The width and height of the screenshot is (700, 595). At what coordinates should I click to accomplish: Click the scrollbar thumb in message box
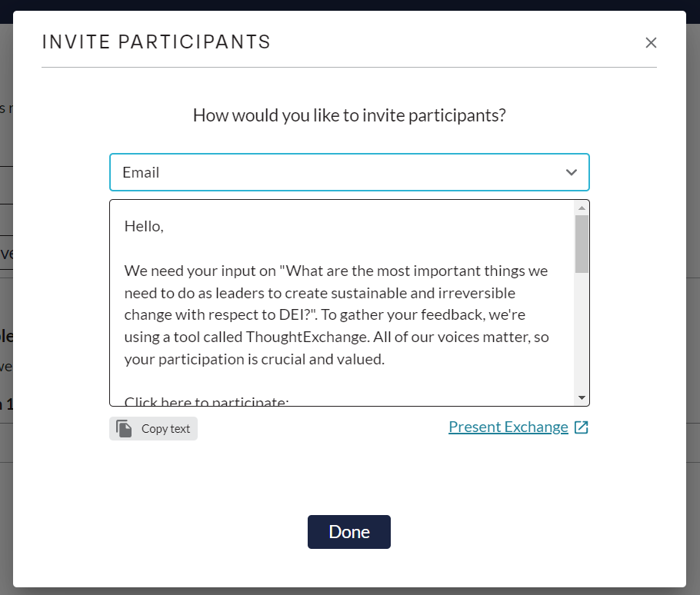pos(582,244)
